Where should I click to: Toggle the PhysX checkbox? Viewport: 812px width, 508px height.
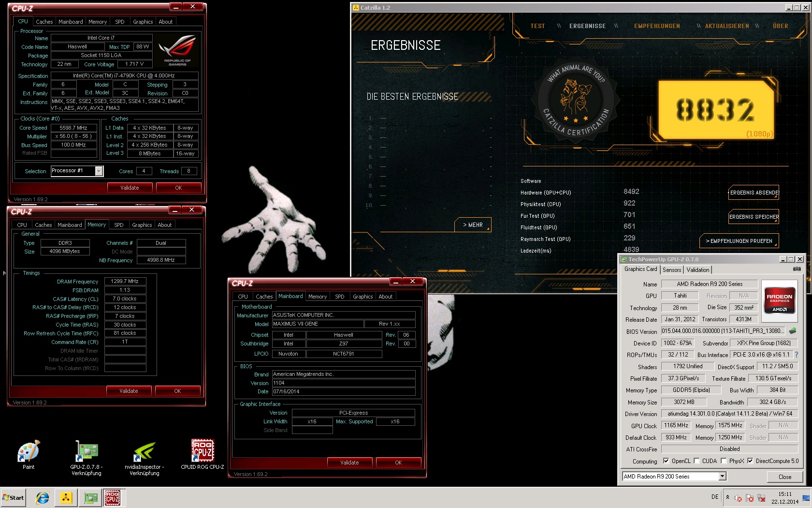coord(723,461)
